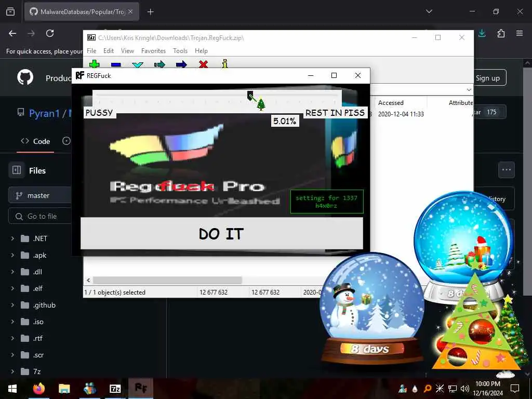Open File menu in 7-Zip
This screenshot has height=399, width=532.
point(91,50)
